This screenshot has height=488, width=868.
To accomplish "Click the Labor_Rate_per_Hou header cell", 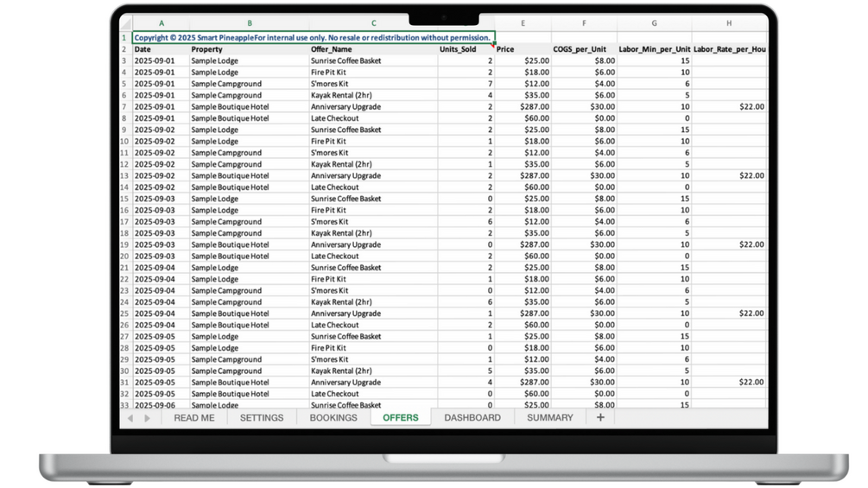I will (x=729, y=49).
